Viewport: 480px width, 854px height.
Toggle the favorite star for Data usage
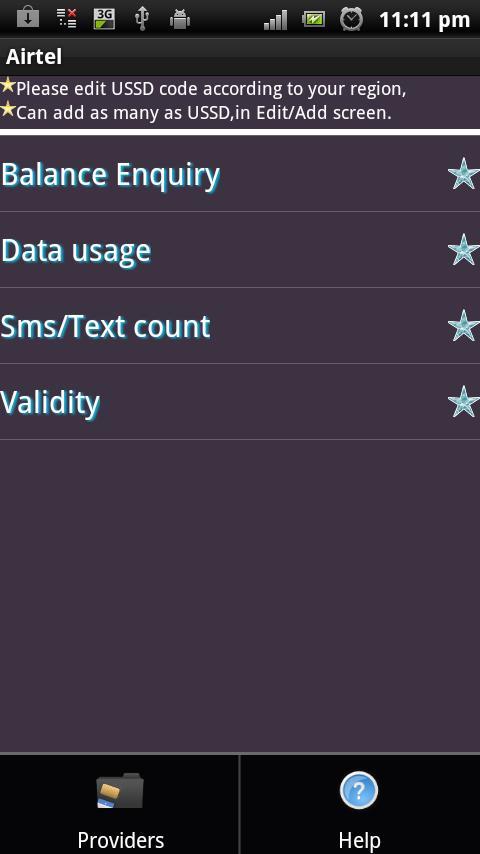[463, 249]
